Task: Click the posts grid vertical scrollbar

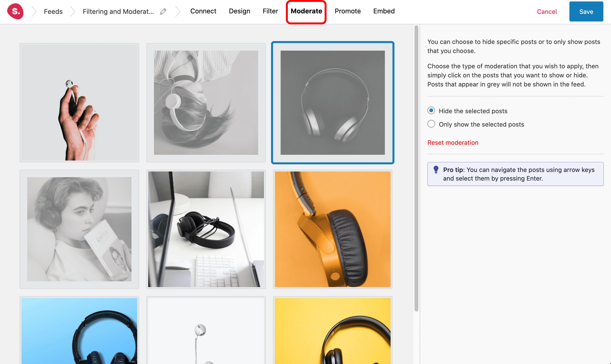Action: 416,168
